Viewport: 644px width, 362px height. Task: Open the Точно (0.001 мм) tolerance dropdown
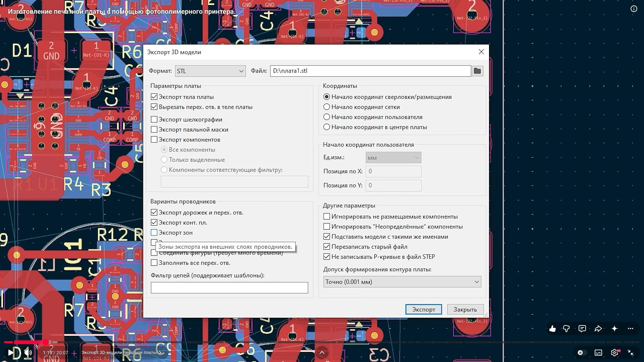402,282
